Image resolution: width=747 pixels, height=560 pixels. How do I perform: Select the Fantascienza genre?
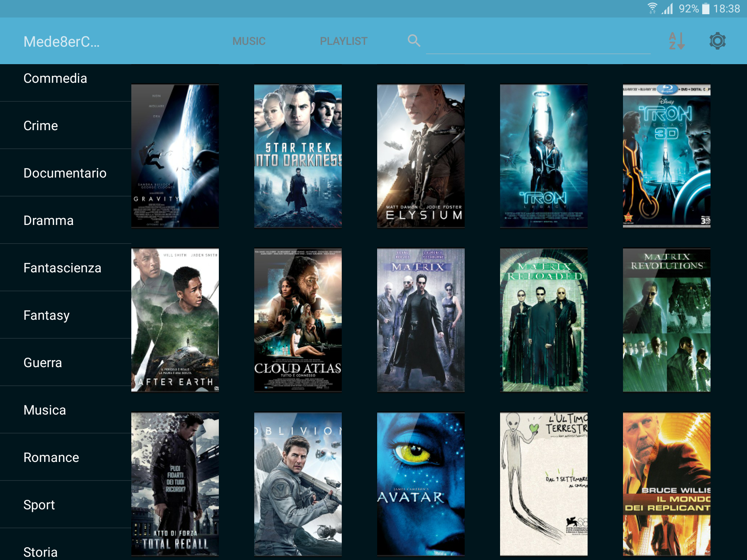tap(66, 268)
